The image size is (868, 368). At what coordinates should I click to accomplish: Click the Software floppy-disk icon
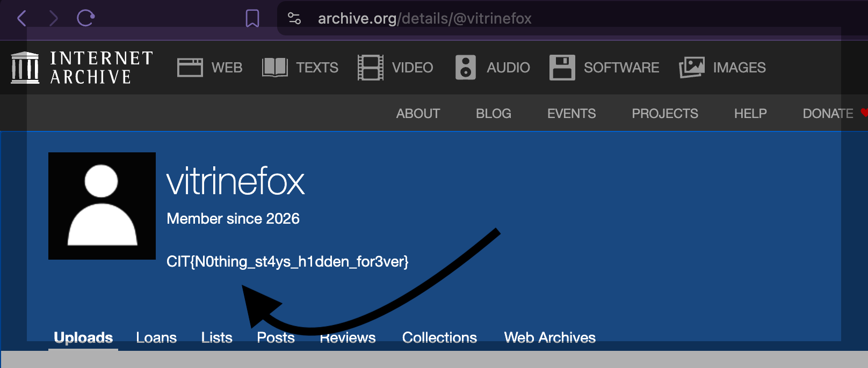click(x=562, y=68)
